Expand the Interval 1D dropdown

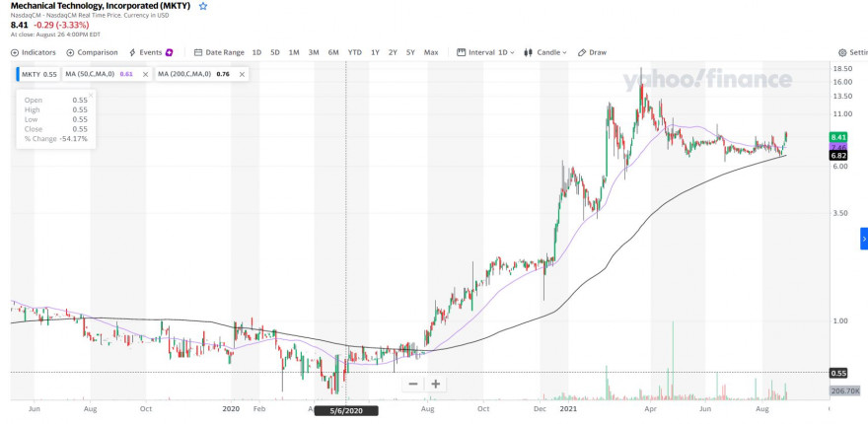(x=485, y=52)
